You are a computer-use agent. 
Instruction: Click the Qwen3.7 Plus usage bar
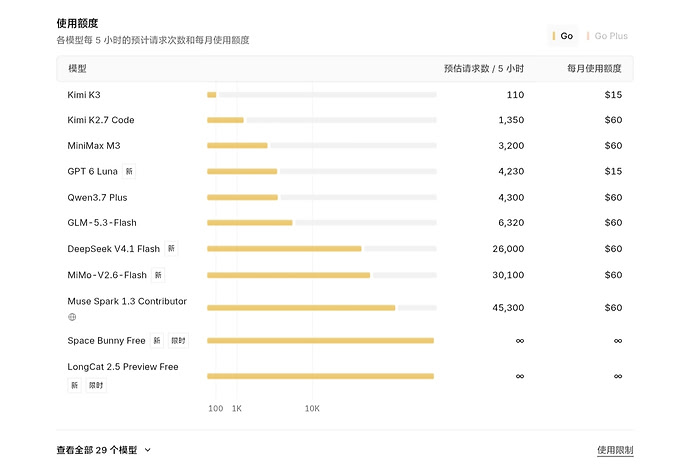pyautogui.click(x=322, y=198)
